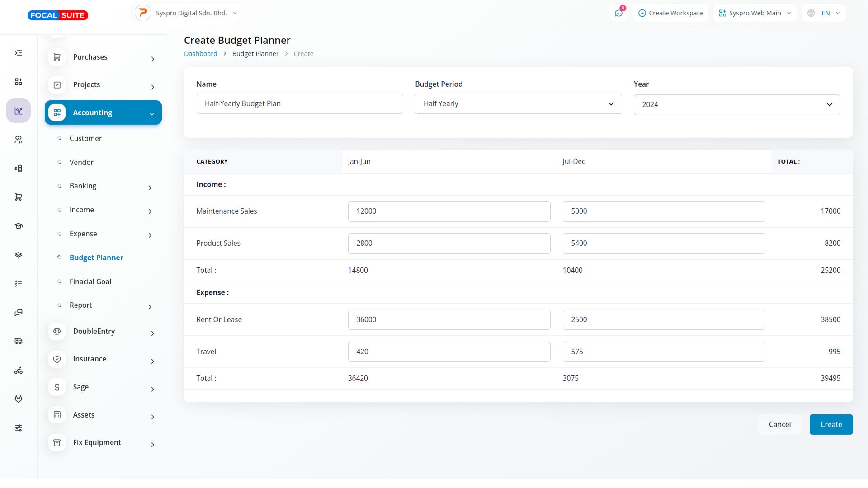Click the sidebar collapse menu icon
The height and width of the screenshot is (488, 868).
19,53
